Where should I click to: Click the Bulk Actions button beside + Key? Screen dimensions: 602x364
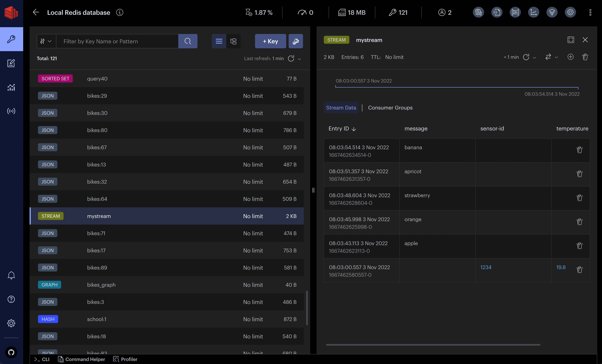(x=296, y=41)
